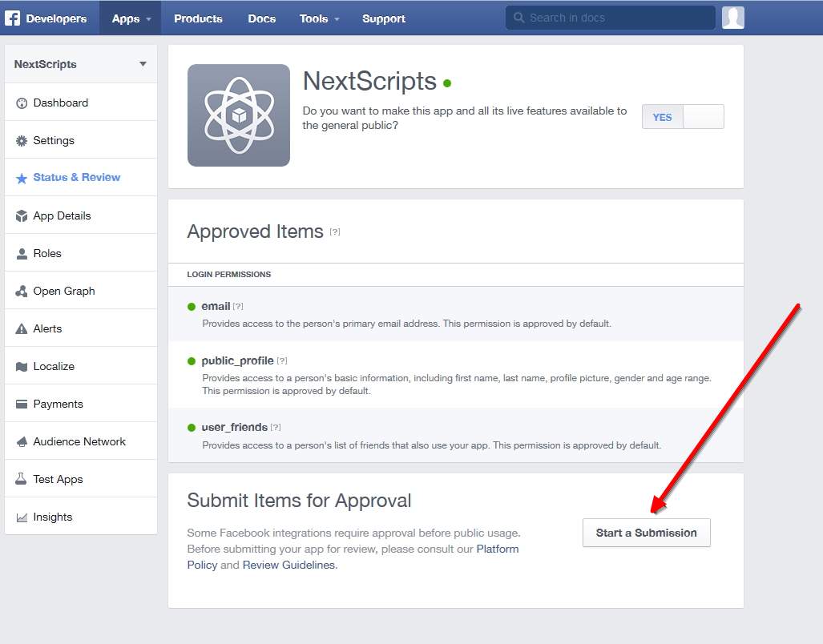Click help marker beside Approved Items
Screen dimensions: 823x644
click(x=335, y=231)
